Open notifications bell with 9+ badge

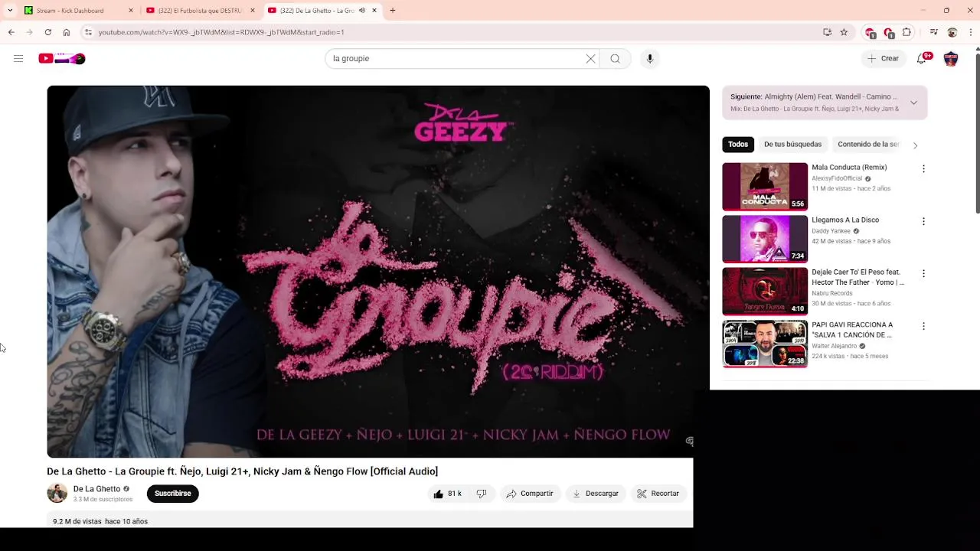[922, 58]
